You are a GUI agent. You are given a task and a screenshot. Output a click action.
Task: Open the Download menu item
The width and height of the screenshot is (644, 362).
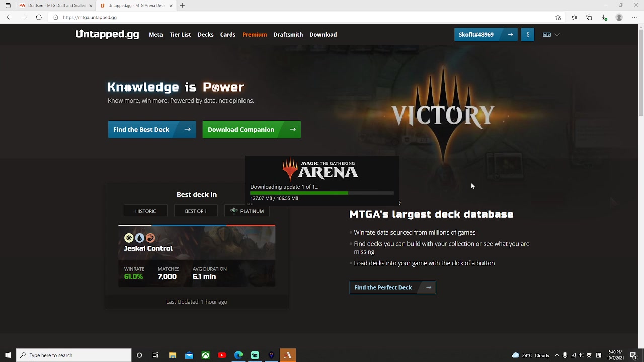pos(323,35)
